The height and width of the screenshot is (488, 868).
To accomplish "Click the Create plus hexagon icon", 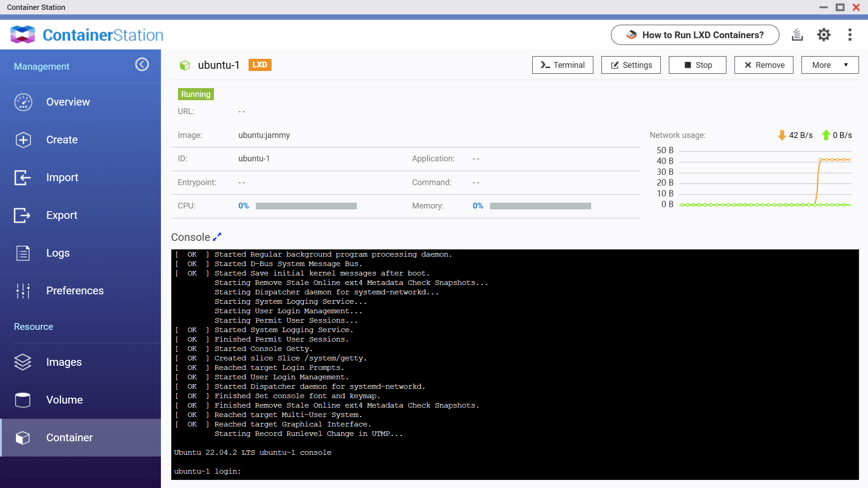I will point(23,140).
